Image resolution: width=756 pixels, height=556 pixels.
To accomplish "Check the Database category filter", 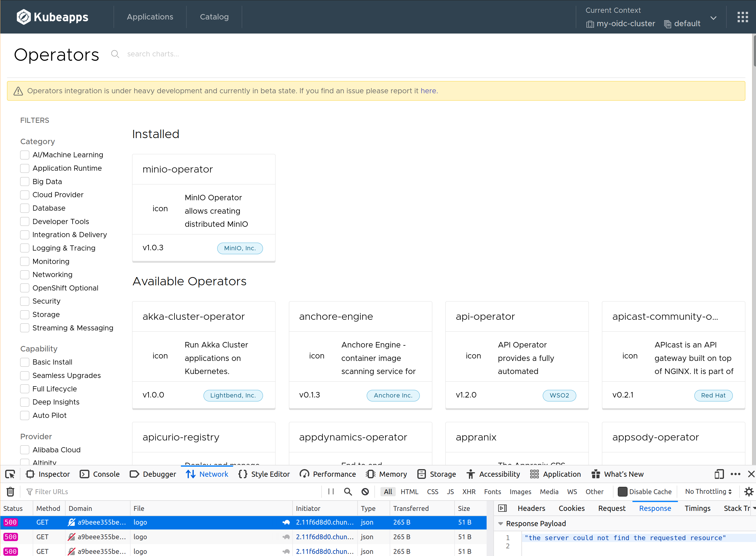I will click(24, 208).
